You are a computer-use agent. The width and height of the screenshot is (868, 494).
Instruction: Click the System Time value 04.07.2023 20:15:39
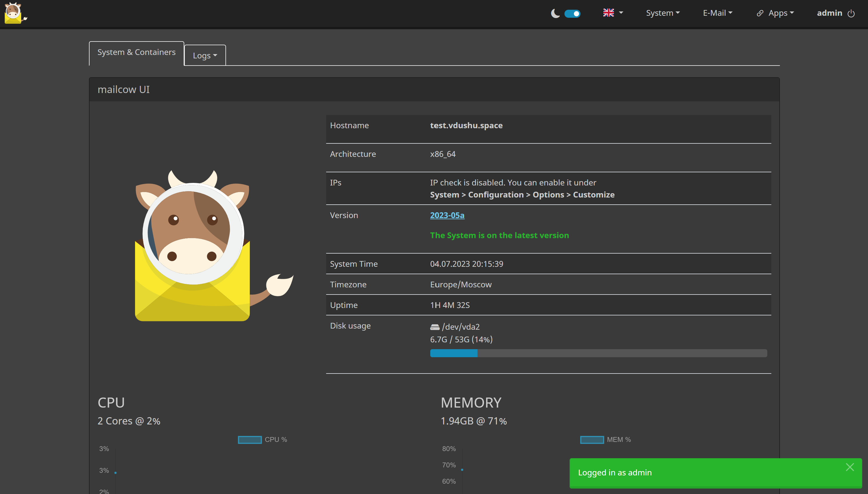click(467, 264)
